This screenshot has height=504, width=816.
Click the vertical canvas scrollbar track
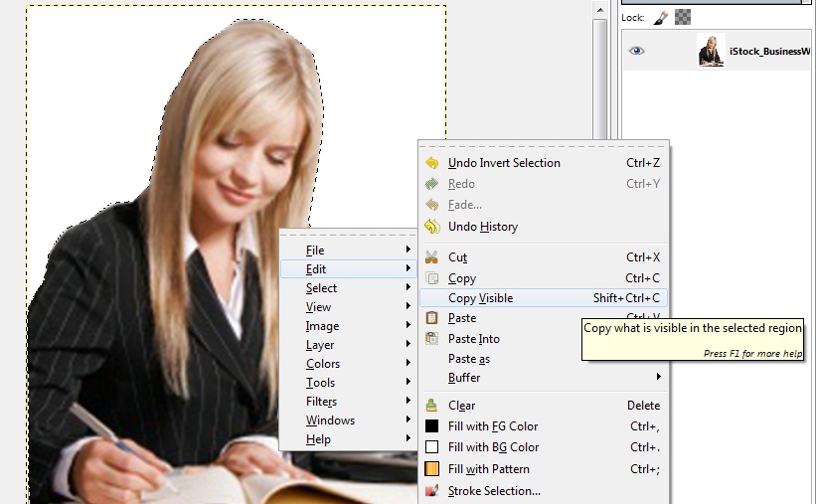[600, 79]
